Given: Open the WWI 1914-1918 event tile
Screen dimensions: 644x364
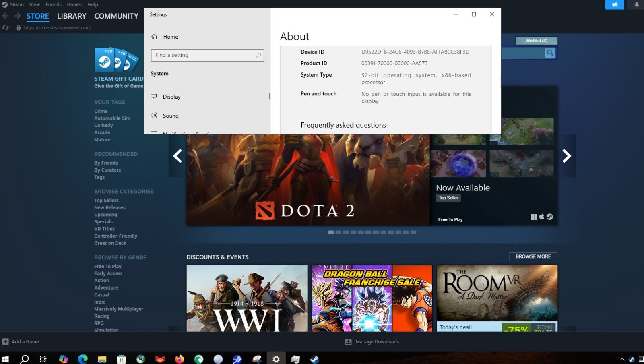Looking at the screenshot, I should [247, 298].
